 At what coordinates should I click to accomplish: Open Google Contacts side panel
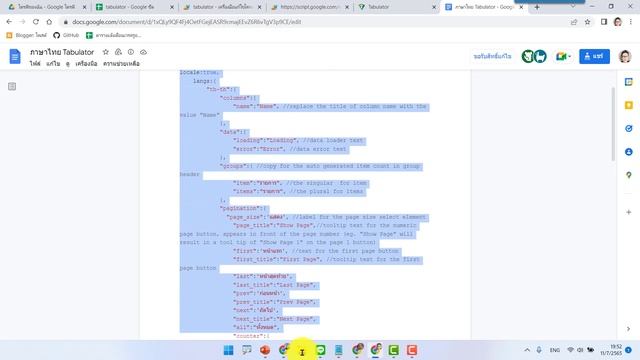tap(629, 152)
